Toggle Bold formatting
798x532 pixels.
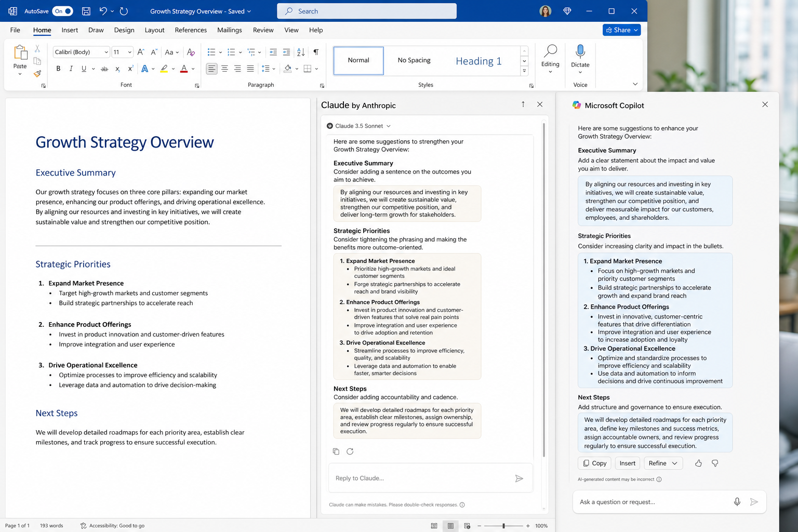tap(58, 69)
